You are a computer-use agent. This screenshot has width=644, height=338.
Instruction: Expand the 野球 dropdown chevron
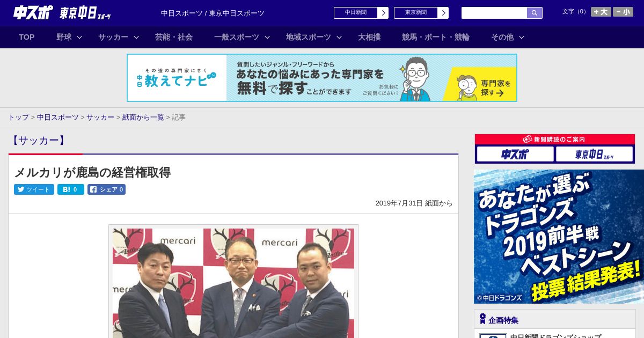point(79,37)
